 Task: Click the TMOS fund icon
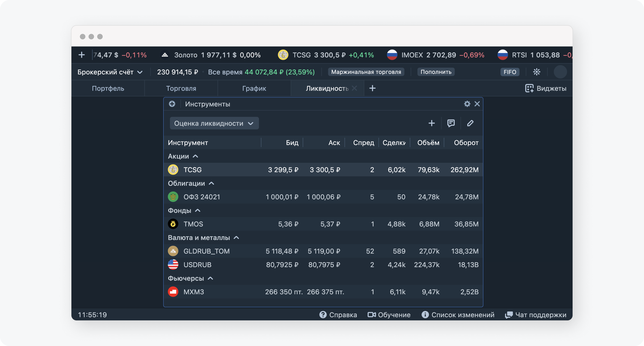(173, 224)
